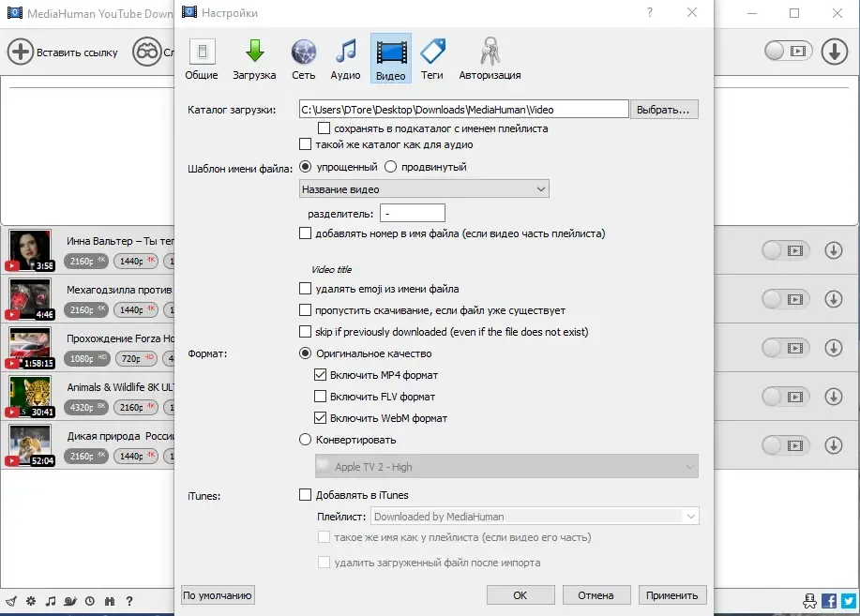This screenshot has width=860, height=616.
Task: Check Добавлять в iTunes option
Action: (x=305, y=495)
